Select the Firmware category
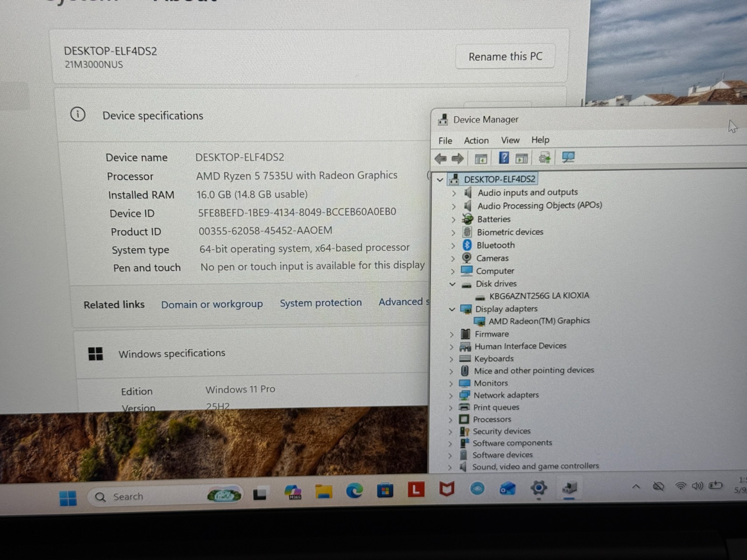 coord(492,334)
